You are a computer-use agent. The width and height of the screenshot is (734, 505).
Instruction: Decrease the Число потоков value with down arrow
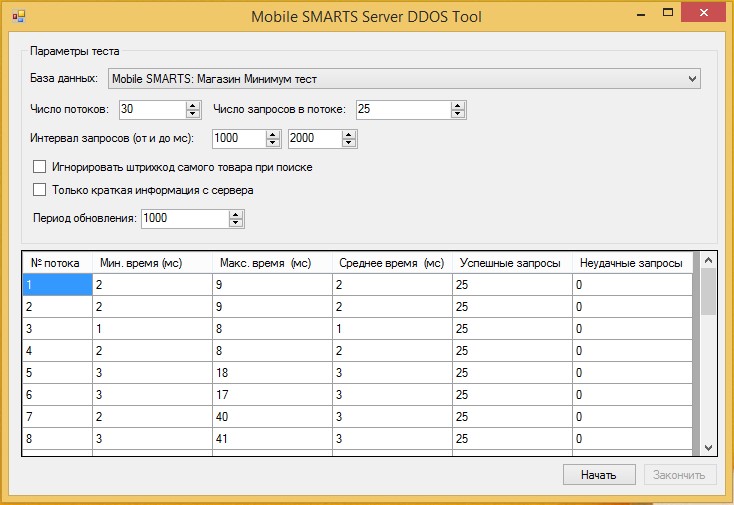192,114
